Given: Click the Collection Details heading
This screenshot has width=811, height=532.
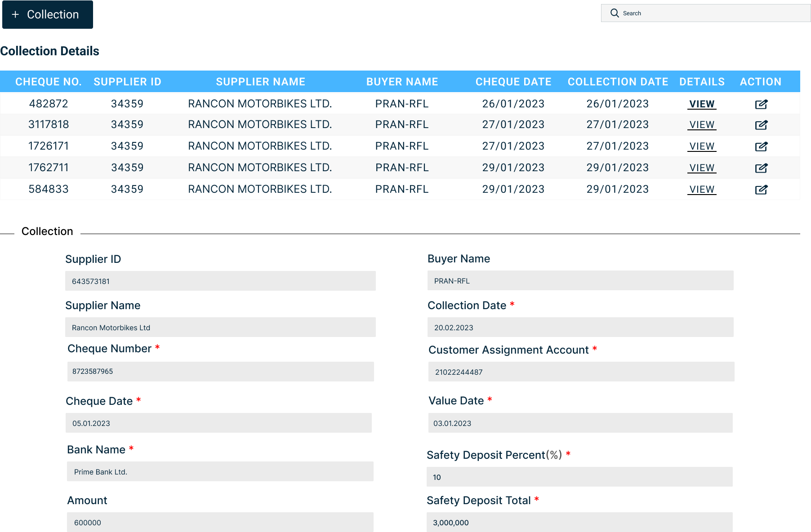Looking at the screenshot, I should 49,51.
